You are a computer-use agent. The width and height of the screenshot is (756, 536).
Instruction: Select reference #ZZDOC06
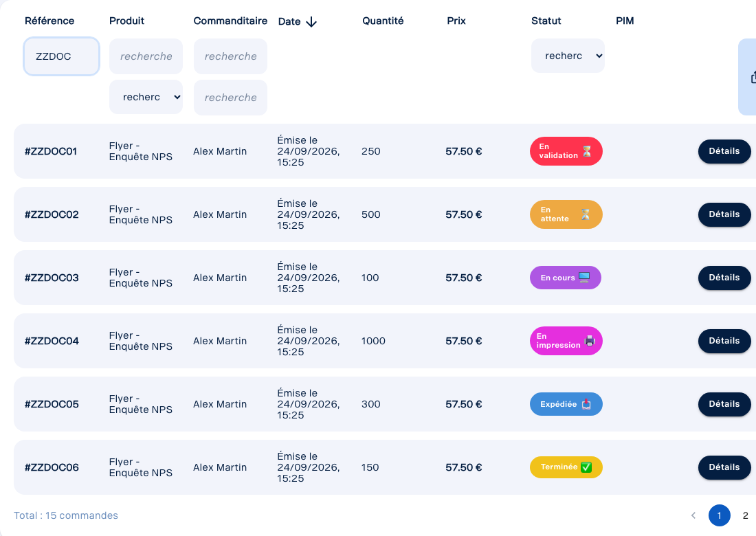pos(52,467)
